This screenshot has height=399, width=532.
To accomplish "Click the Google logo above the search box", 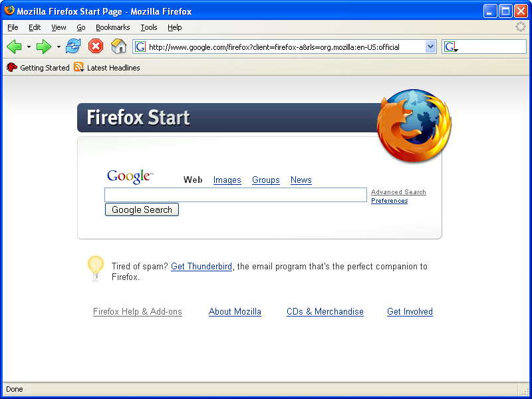I will (x=129, y=175).
